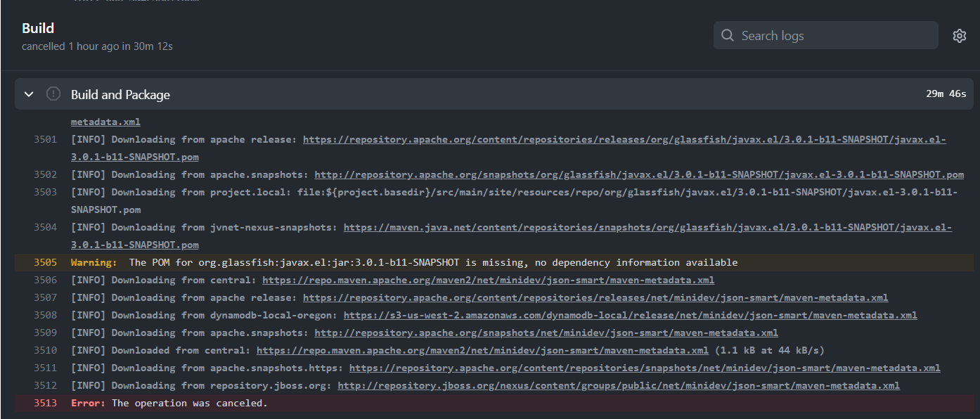
Task: Select line number 3511
Action: [45, 368]
